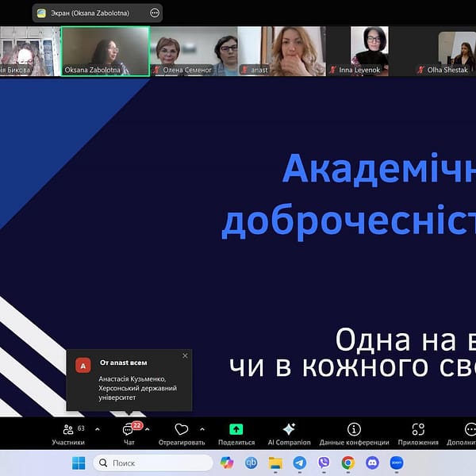Open Discord from the taskbar

click(x=372, y=463)
